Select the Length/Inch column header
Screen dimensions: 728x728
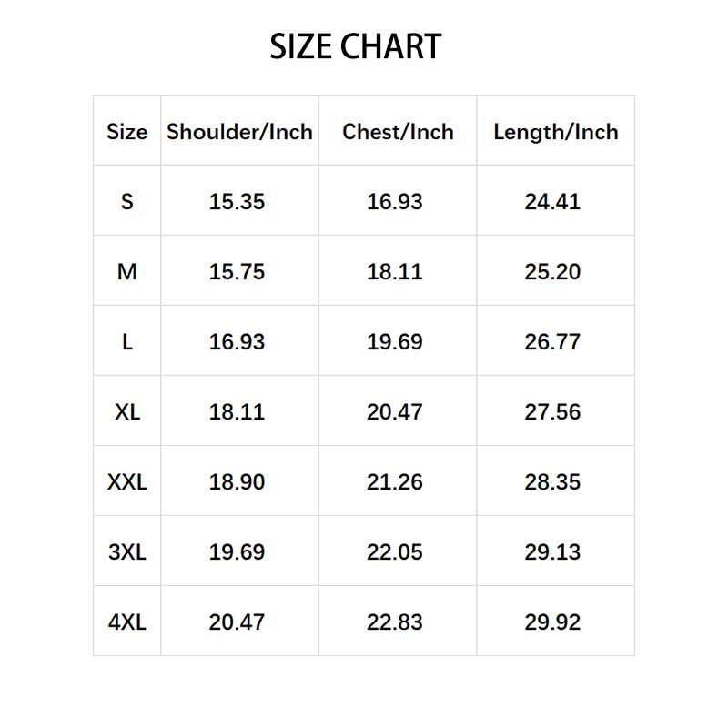[x=556, y=132]
